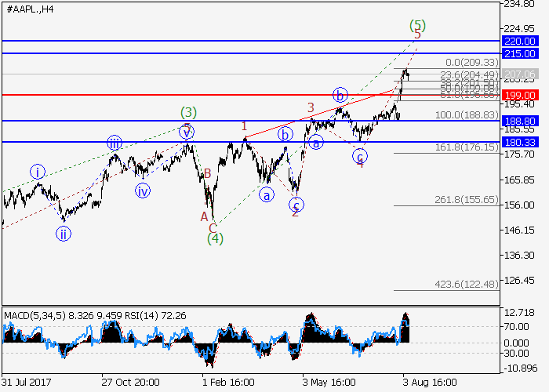Image resolution: width=549 pixels, height=392 pixels.
Task: Click the circled wave i label
Action: pos(38,172)
